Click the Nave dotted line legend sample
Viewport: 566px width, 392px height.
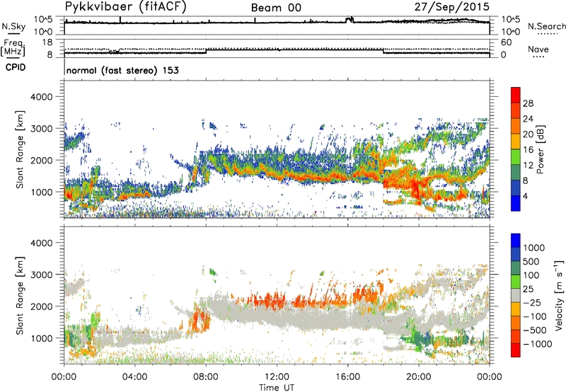[538, 57]
